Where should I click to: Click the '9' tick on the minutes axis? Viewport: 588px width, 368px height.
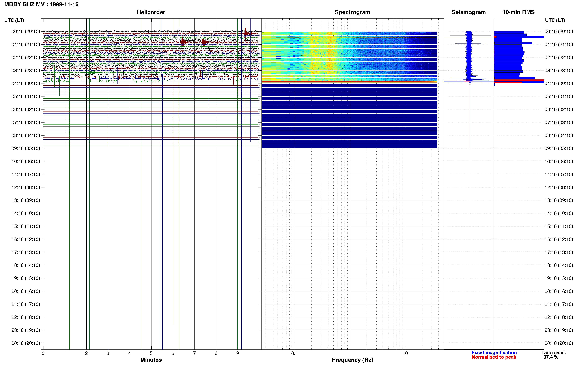[x=238, y=353]
